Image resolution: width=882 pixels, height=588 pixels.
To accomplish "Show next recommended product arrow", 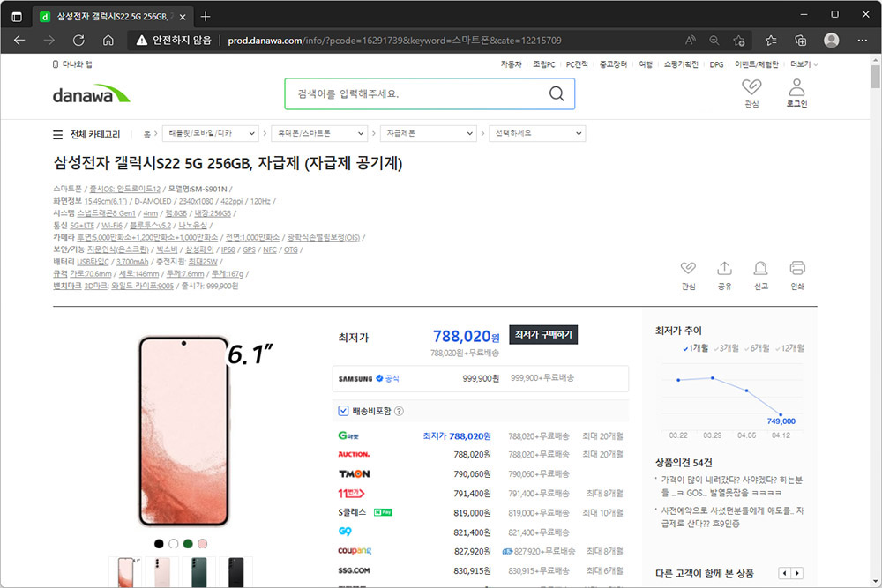I will [x=797, y=573].
